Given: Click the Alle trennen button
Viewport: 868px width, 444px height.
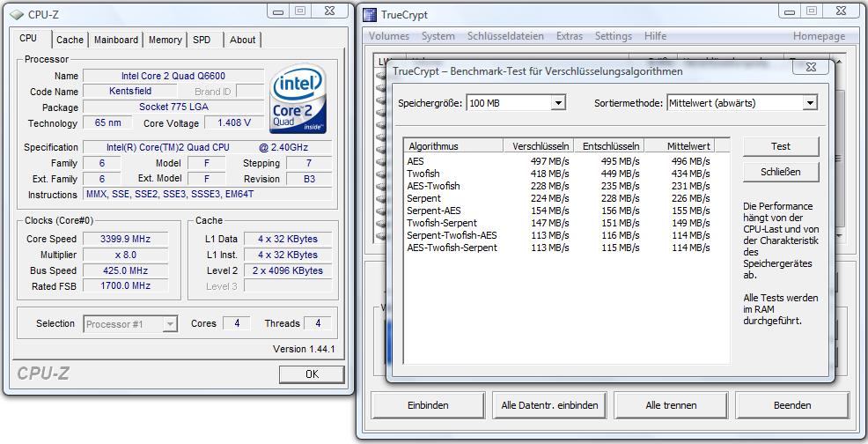Looking at the screenshot, I should [671, 405].
